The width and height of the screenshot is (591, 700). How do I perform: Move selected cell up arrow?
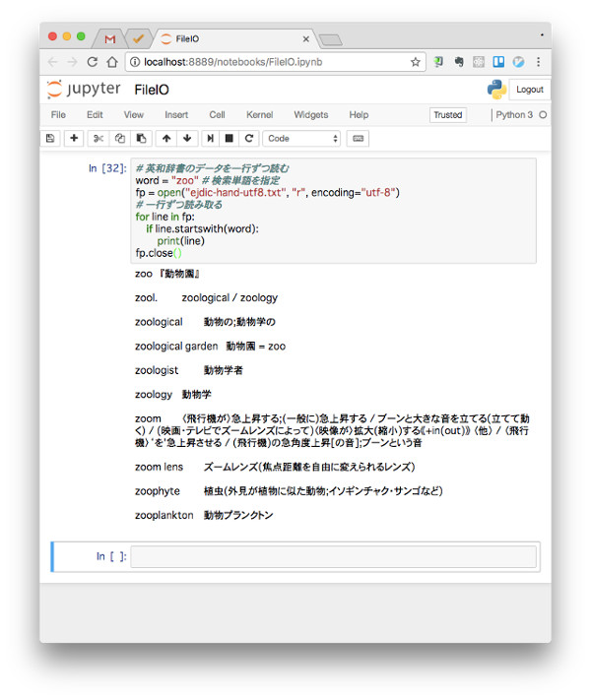166,139
